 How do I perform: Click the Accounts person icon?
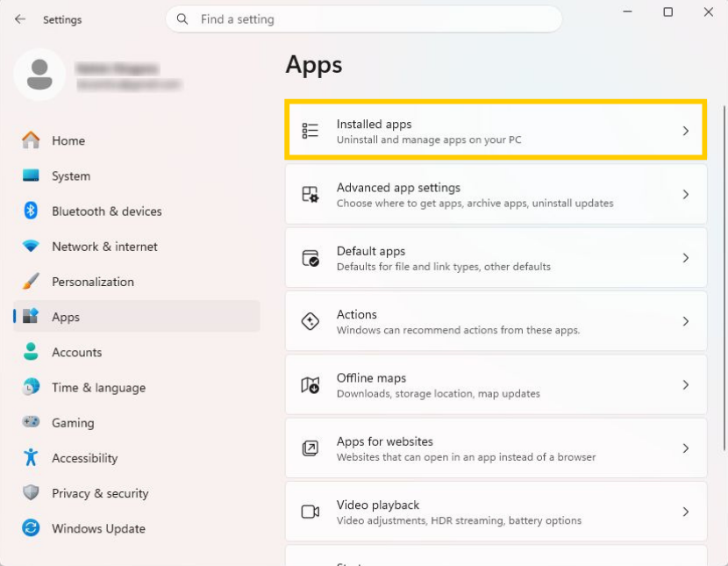click(x=31, y=352)
